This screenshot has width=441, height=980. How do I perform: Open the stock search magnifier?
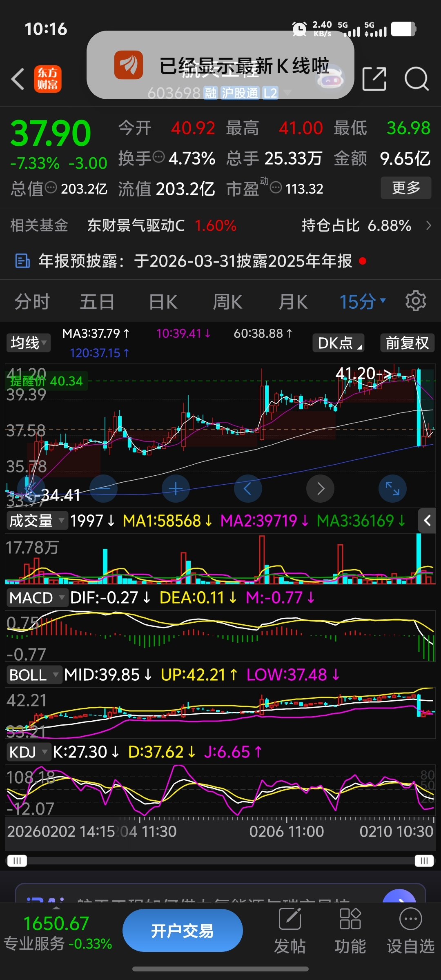click(x=416, y=78)
